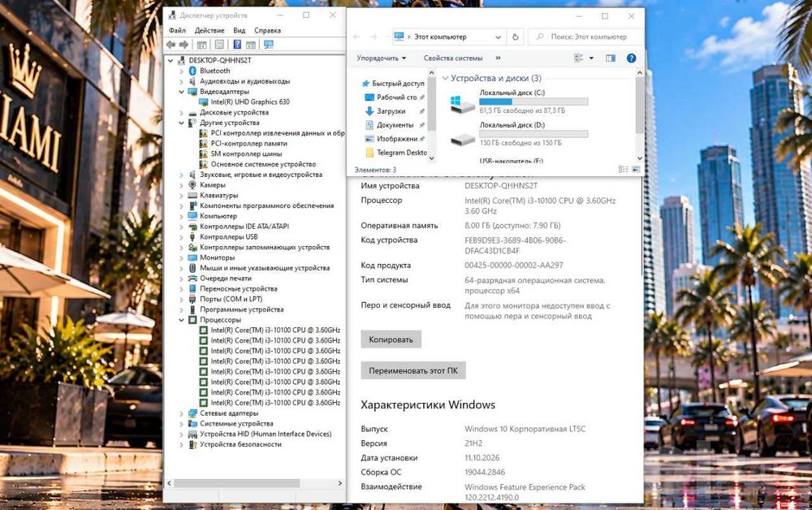Select Устройства безопасности row
This screenshot has width=812, height=510.
click(x=240, y=444)
